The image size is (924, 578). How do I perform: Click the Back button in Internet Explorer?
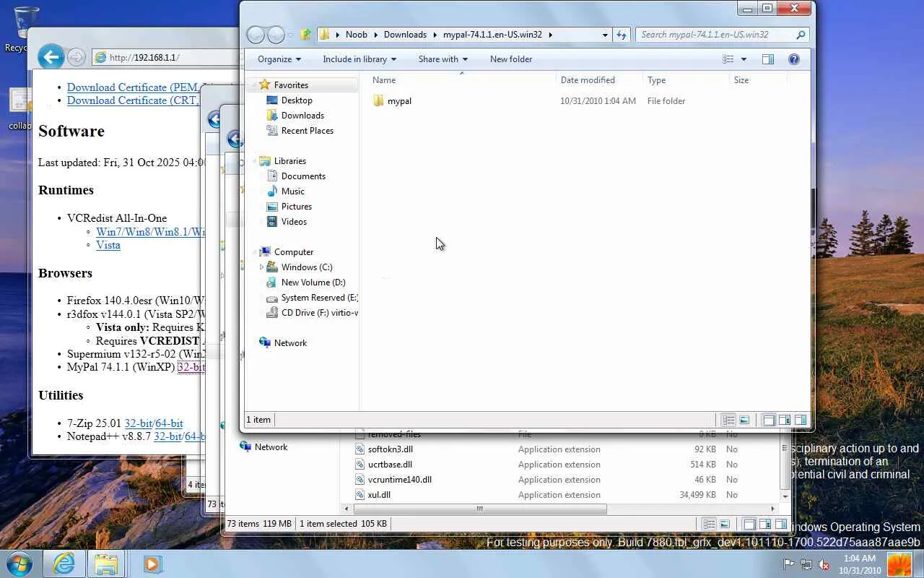pyautogui.click(x=51, y=56)
